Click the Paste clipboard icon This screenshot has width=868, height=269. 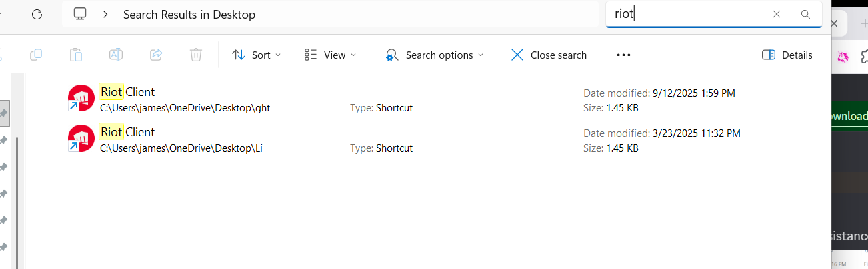coord(76,55)
